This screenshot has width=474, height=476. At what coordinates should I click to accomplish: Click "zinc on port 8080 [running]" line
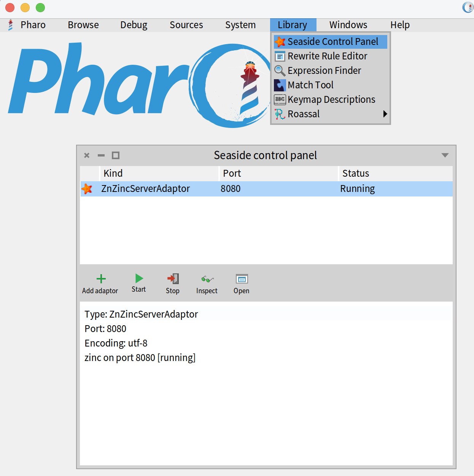(x=140, y=358)
